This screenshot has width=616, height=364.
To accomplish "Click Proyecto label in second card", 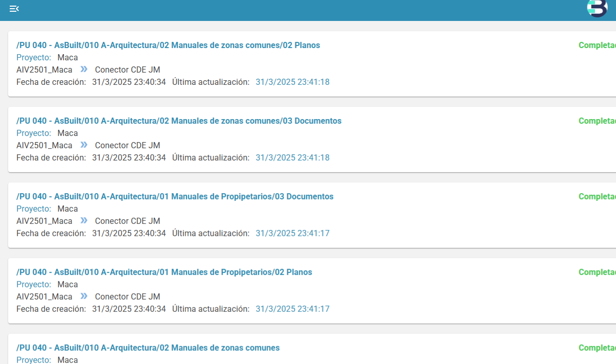I will click(x=34, y=133).
